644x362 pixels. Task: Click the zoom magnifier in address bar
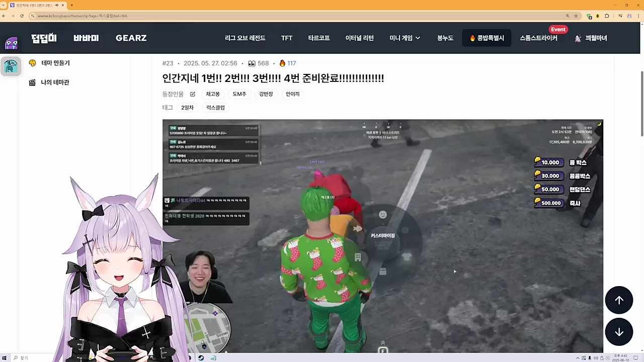568,16
